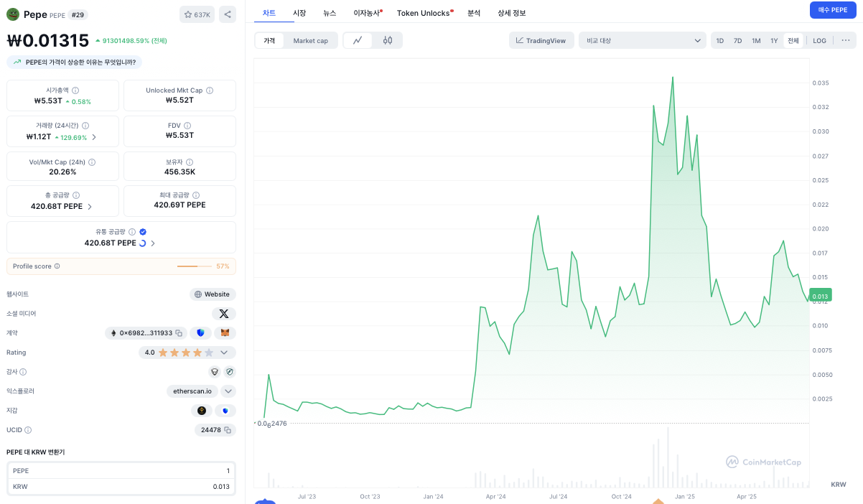The image size is (863, 504).
Task: Open the 시장 tab
Action: click(x=299, y=13)
